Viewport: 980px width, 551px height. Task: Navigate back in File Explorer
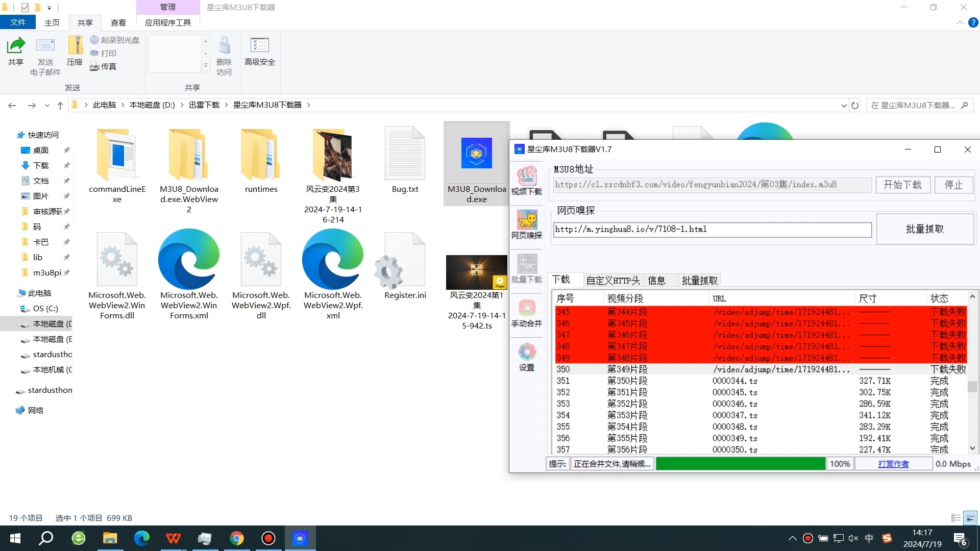[12, 106]
